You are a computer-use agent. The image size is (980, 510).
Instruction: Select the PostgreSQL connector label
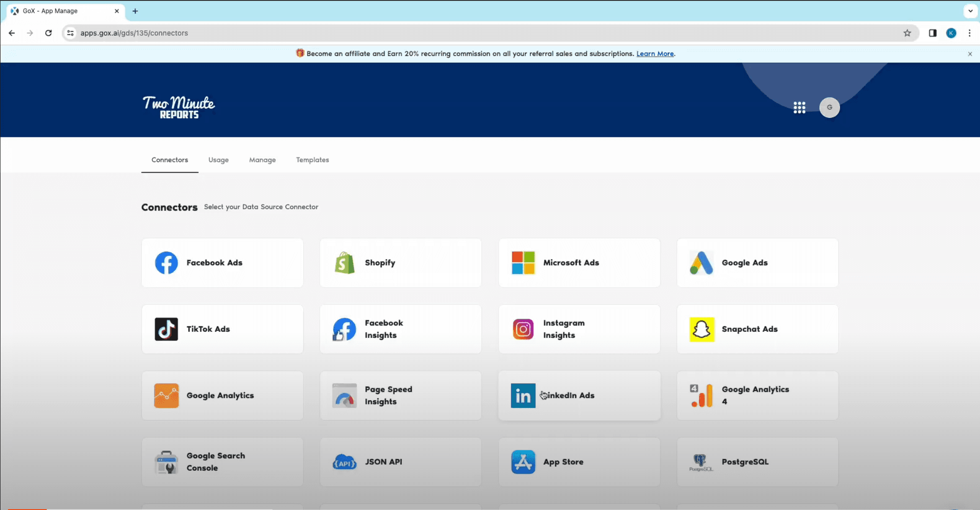pos(745,462)
